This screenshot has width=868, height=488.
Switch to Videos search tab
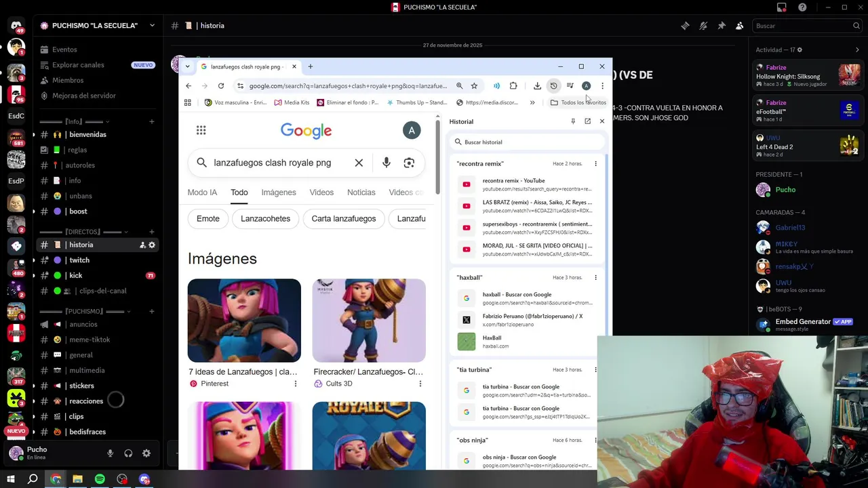(x=321, y=192)
